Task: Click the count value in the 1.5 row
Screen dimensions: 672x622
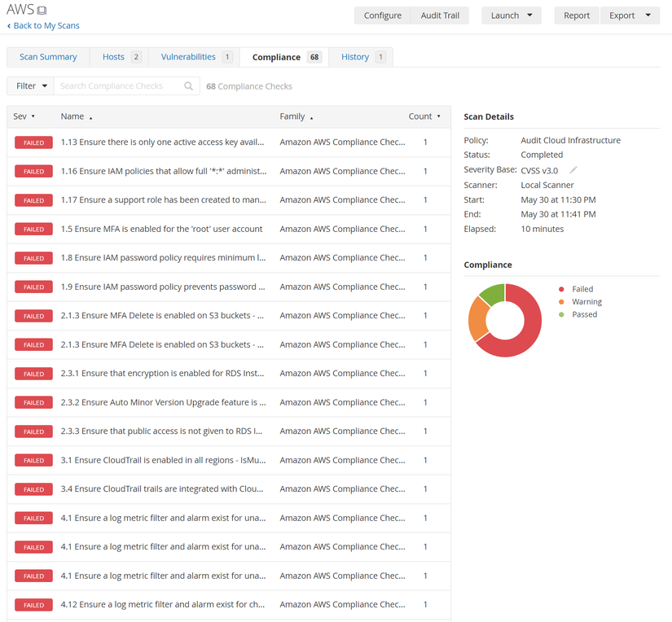Action: pyautogui.click(x=425, y=230)
